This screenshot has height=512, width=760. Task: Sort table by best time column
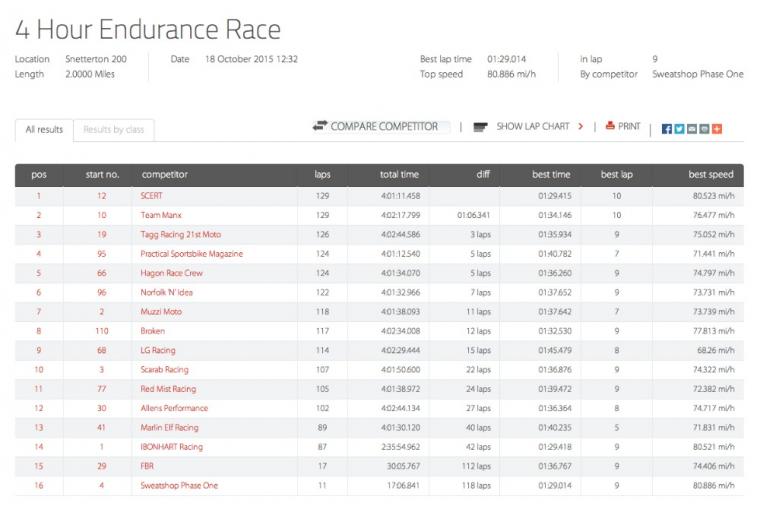[551, 175]
